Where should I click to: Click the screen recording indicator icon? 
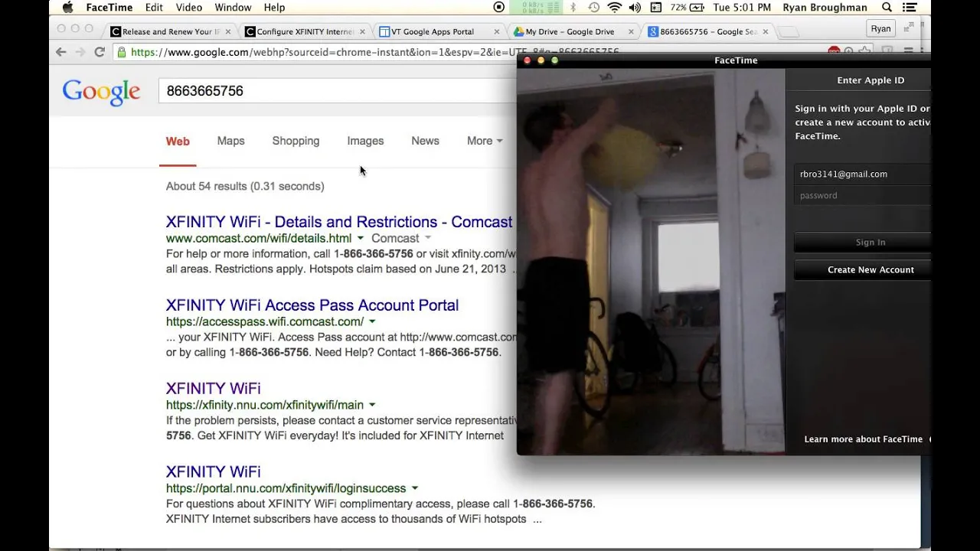(499, 8)
